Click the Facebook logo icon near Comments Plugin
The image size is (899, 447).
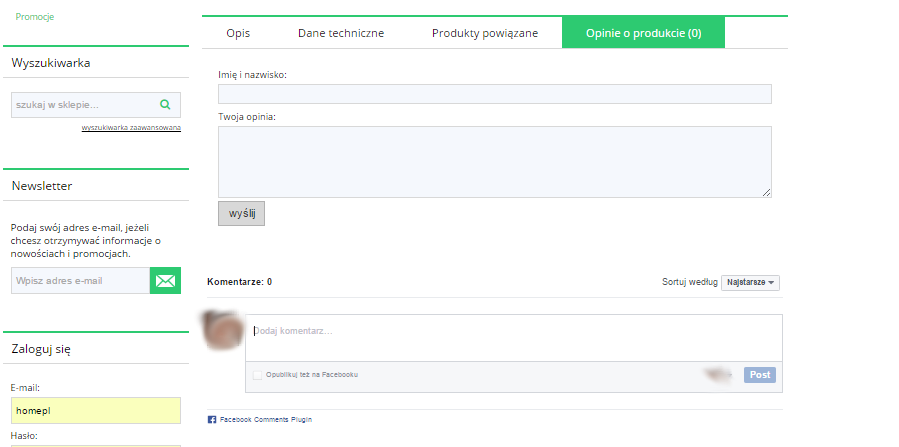click(x=212, y=419)
